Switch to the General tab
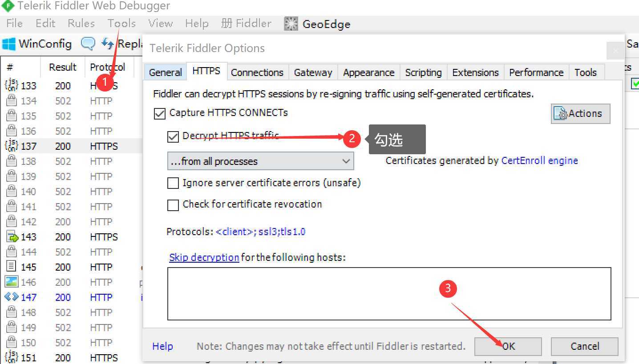This screenshot has width=639, height=364. tap(166, 72)
